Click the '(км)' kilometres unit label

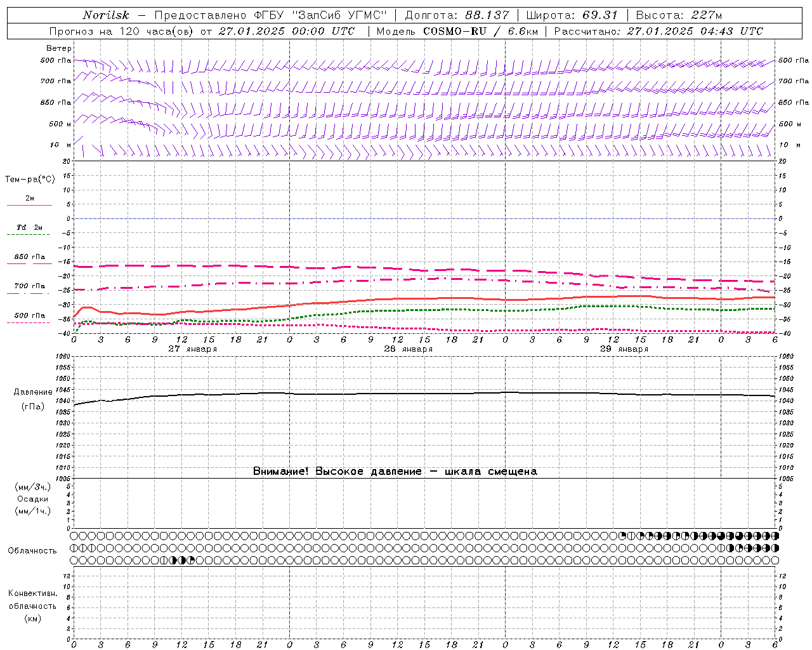pyautogui.click(x=32, y=618)
